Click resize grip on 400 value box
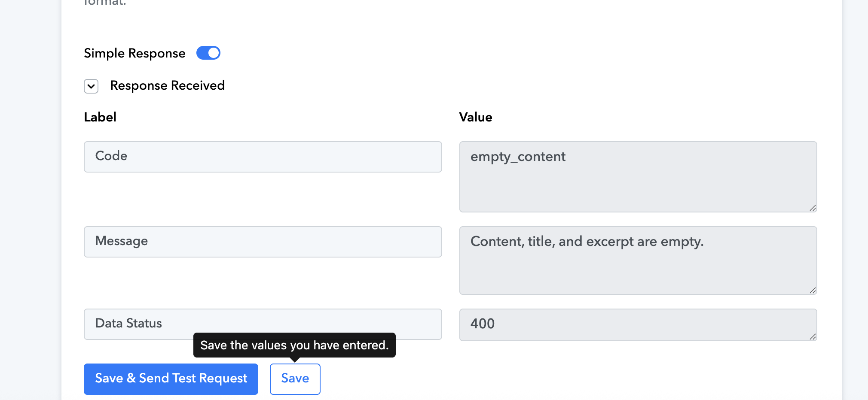Viewport: 868px width, 400px height. click(813, 336)
